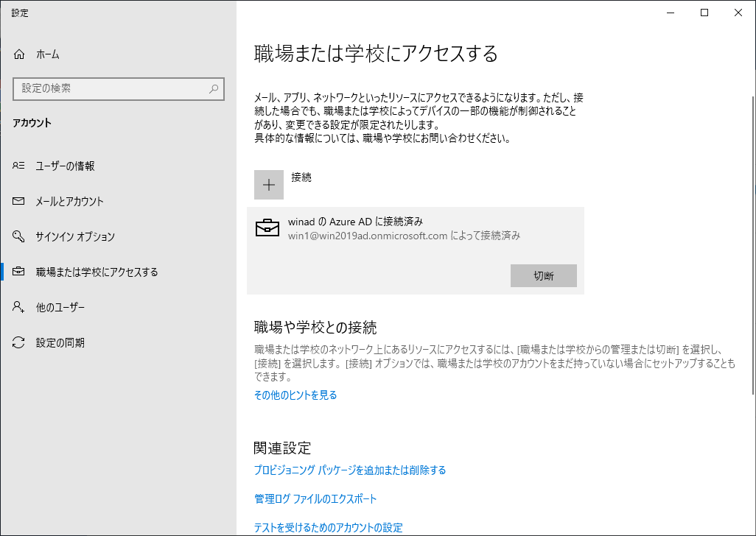Click the briefcase icon of winad Azure AD account
756x536 pixels.
[x=267, y=228]
